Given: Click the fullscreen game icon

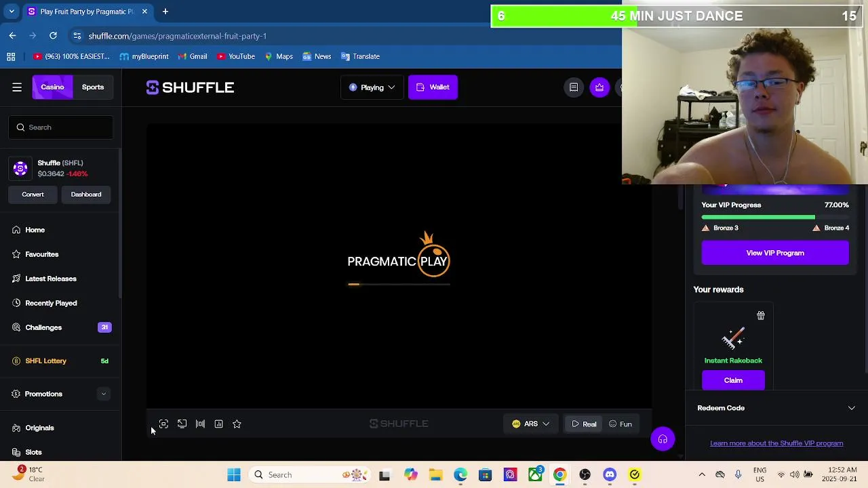Looking at the screenshot, I should 163,424.
